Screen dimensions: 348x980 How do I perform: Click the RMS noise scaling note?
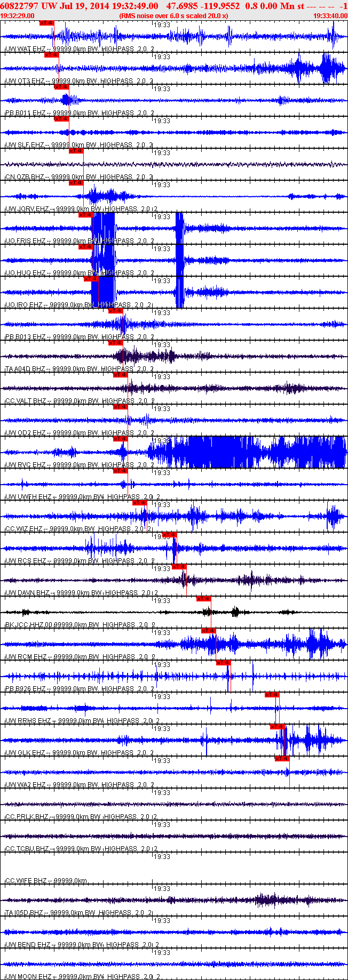(x=173, y=16)
